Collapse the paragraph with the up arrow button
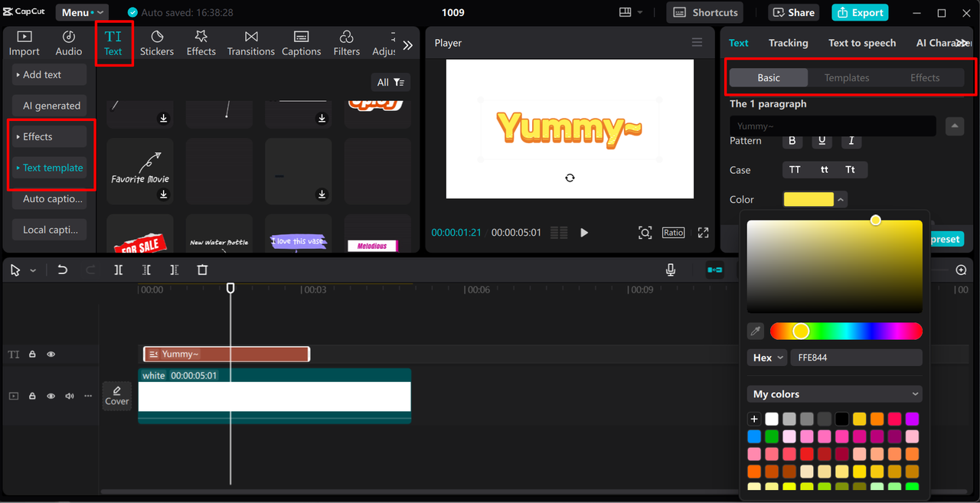 point(954,126)
